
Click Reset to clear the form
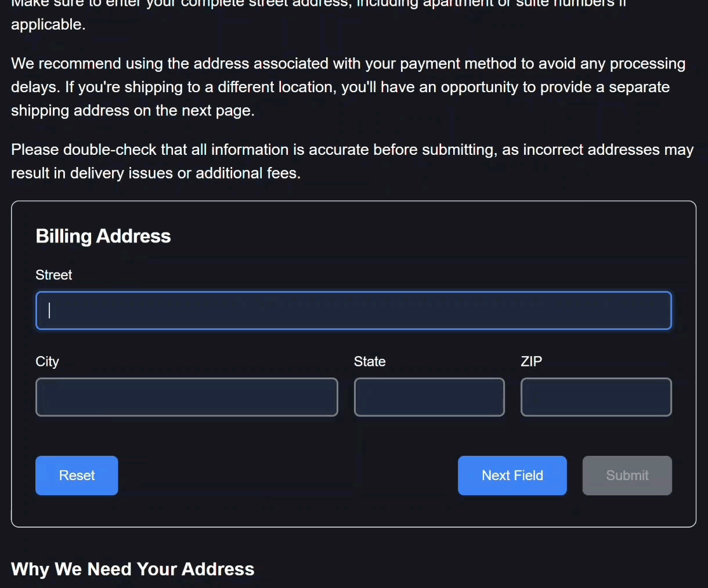coord(76,476)
